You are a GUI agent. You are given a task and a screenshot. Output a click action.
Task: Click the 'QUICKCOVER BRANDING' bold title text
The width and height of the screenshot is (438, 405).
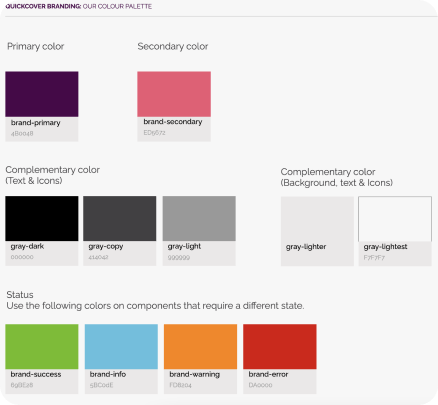[x=43, y=6]
